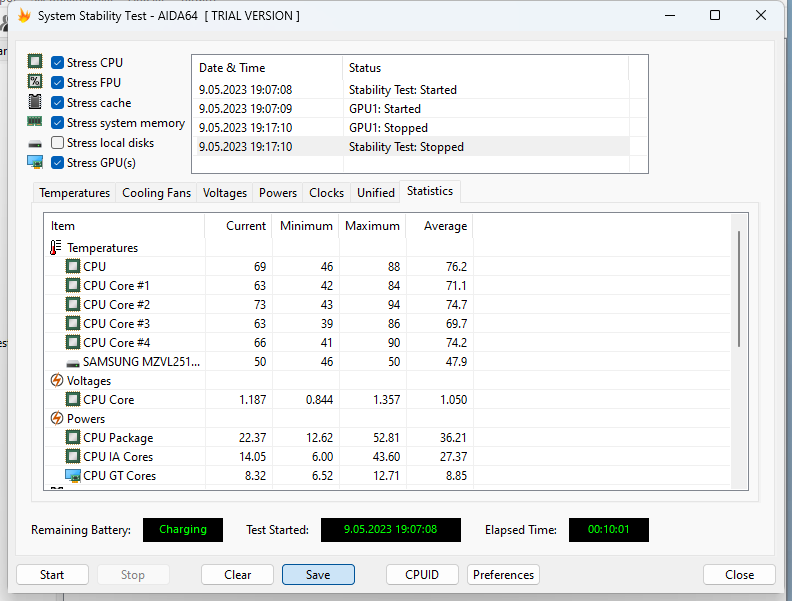Click the Date & Time column header
Viewport: 792px width, 601px height.
click(267, 68)
